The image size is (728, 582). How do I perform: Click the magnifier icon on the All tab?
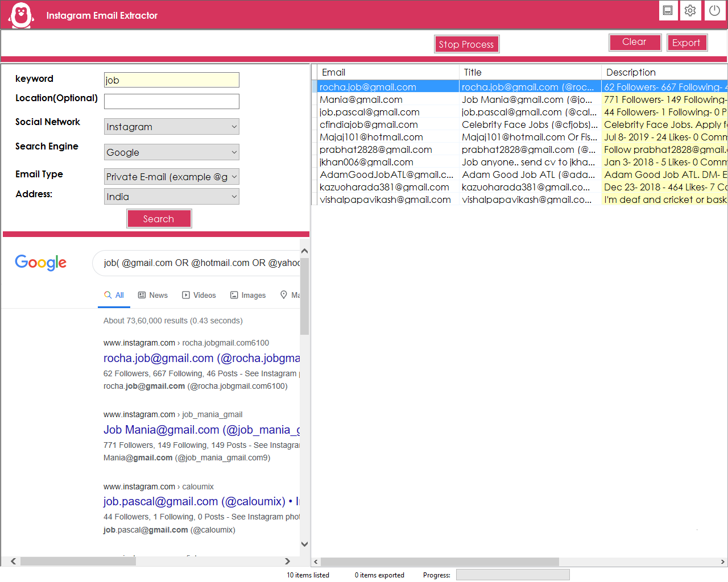(107, 295)
